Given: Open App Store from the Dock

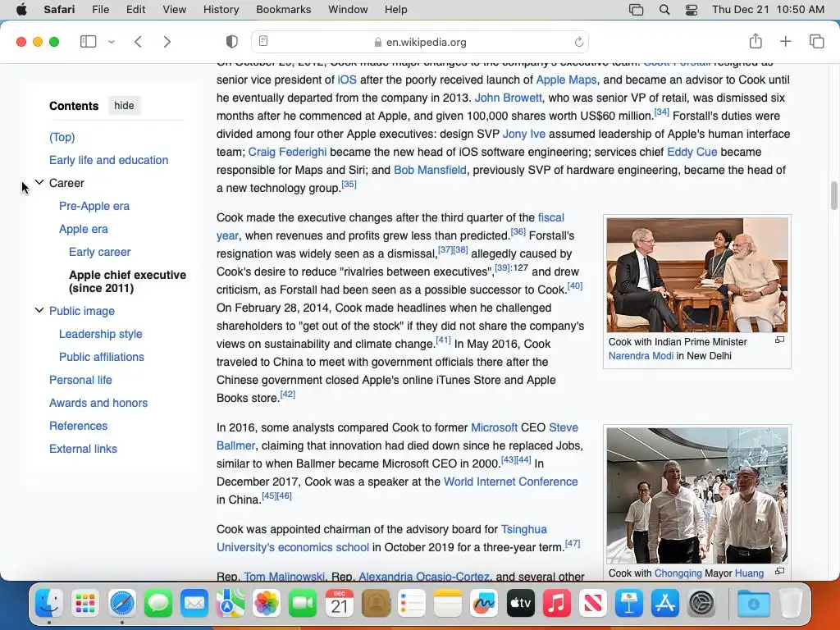Looking at the screenshot, I should pos(665,604).
